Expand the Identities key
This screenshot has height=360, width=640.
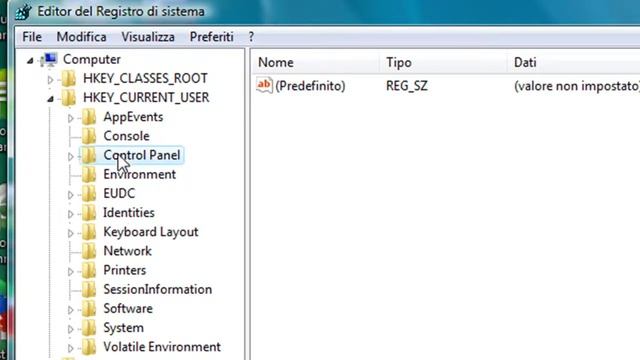(71, 214)
